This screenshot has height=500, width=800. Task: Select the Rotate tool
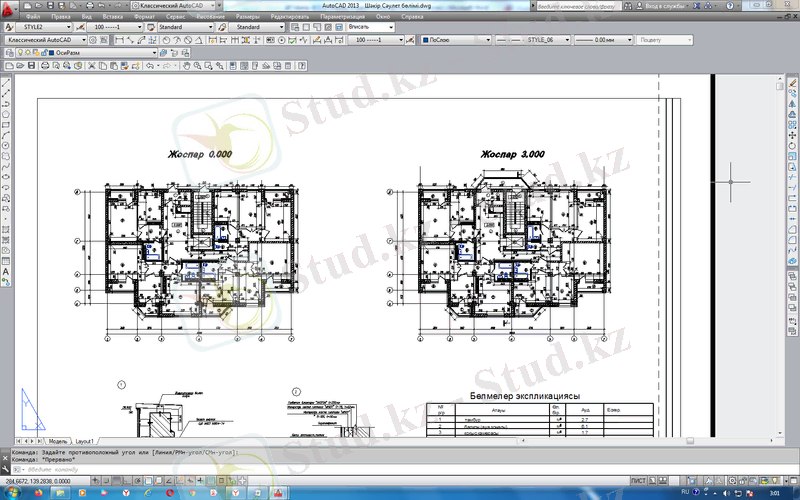point(792,146)
